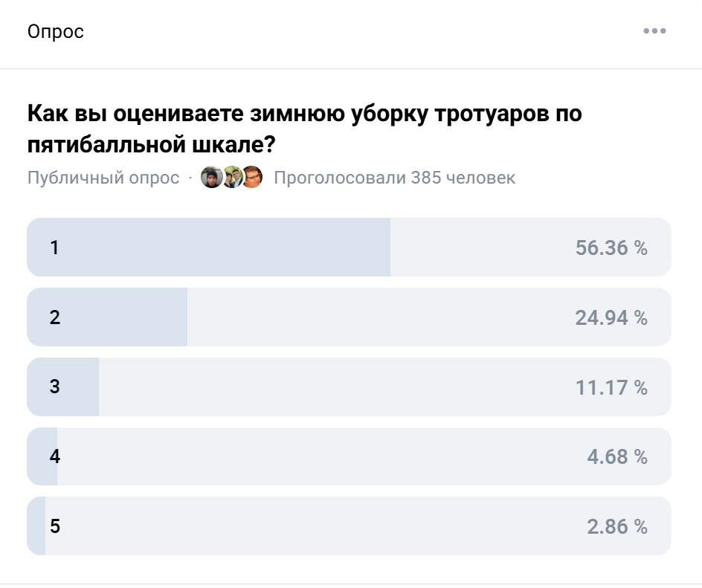Vote for option 5 in the poll
This screenshot has width=702, height=588.
[x=350, y=526]
